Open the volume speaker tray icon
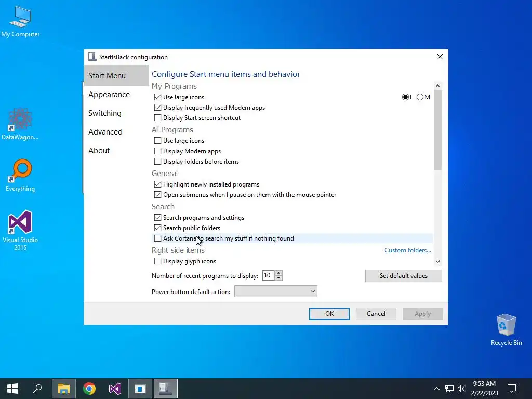This screenshot has width=532, height=399. [x=461, y=389]
